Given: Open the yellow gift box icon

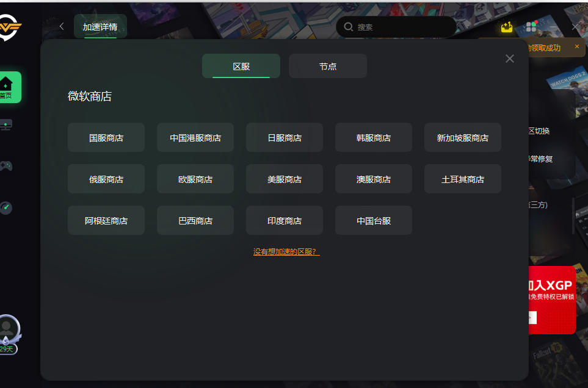Looking at the screenshot, I should tap(507, 27).
